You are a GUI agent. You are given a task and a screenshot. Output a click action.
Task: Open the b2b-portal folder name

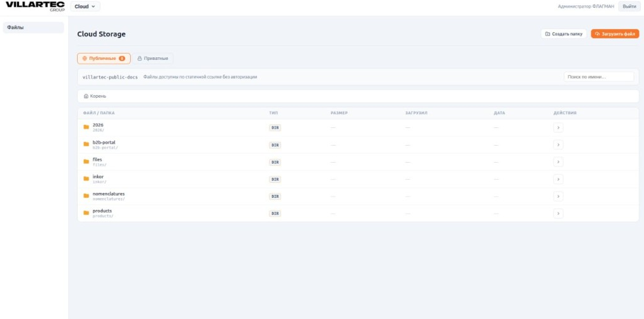104,142
